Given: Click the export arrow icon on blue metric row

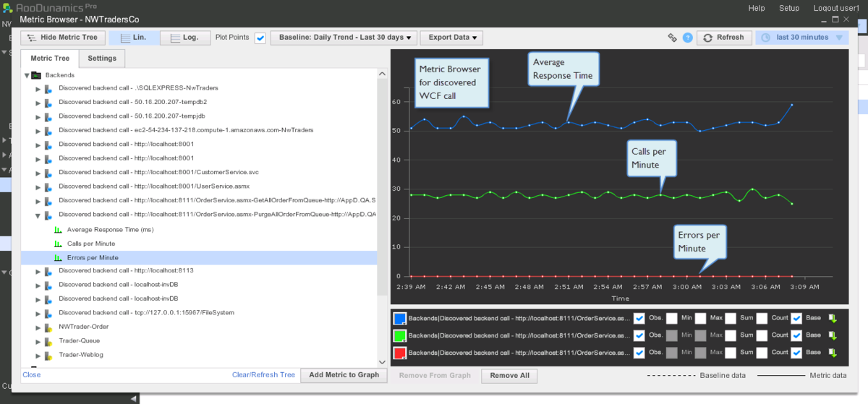Looking at the screenshot, I should coord(833,318).
